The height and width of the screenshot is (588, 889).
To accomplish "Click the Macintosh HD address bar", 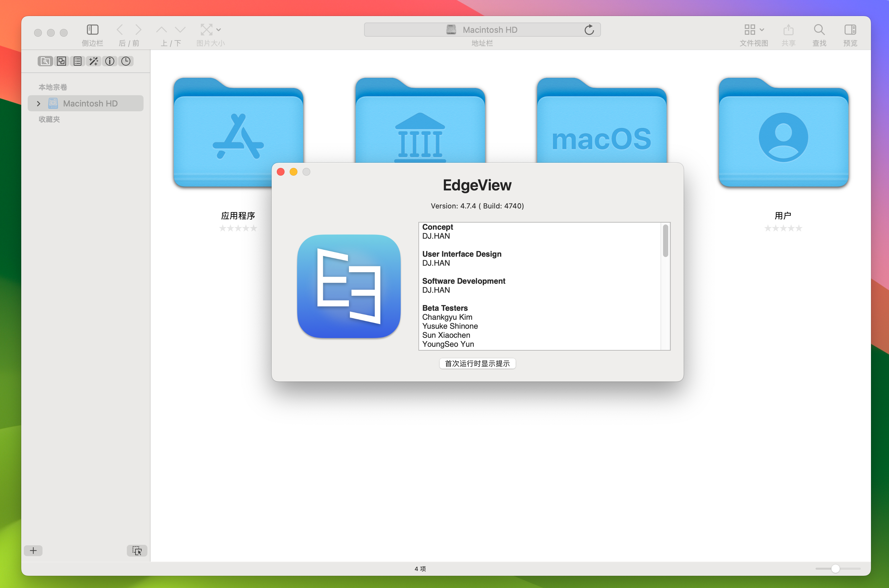I will (482, 30).
